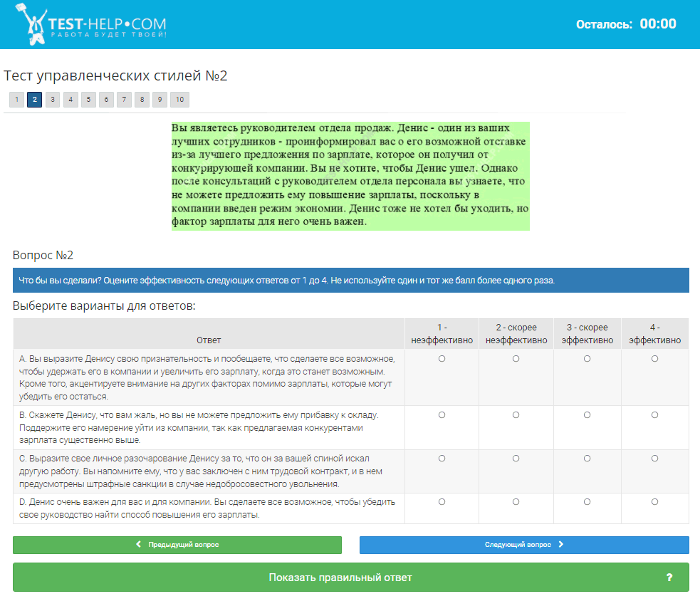Click answer B text about прибавку к окладу
Viewport: 700px width, 606px height.
coord(199,427)
